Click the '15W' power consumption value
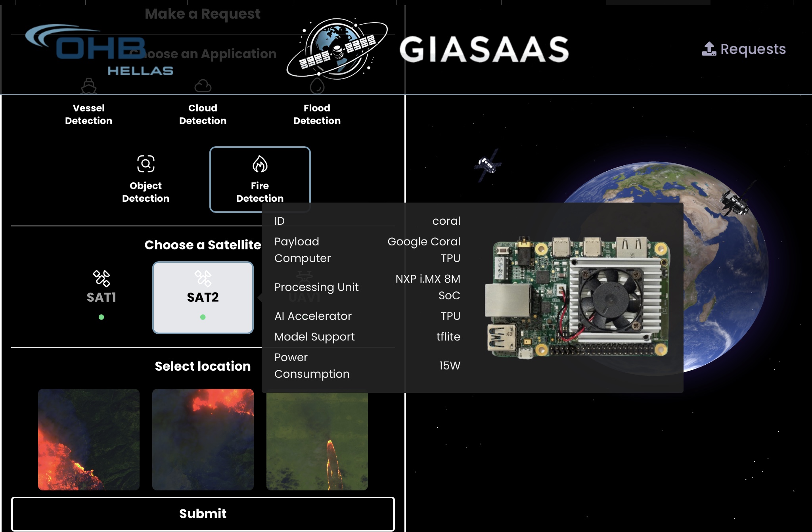The height and width of the screenshot is (532, 812). click(x=450, y=366)
